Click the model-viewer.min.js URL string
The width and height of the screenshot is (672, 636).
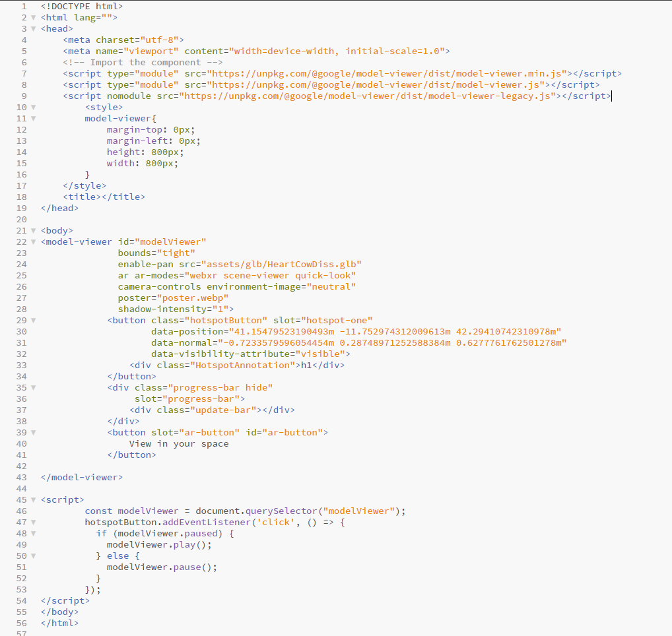pos(387,74)
